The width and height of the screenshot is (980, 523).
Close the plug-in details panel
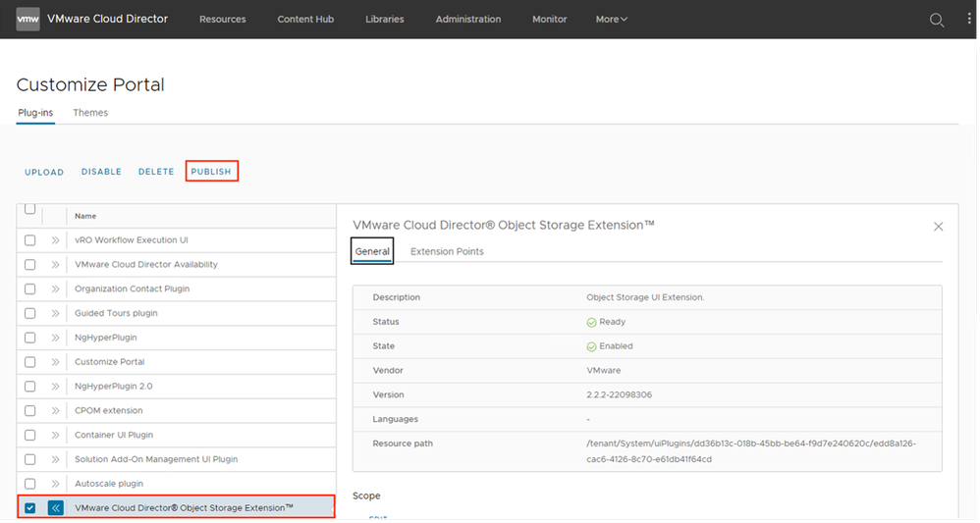pos(938,227)
